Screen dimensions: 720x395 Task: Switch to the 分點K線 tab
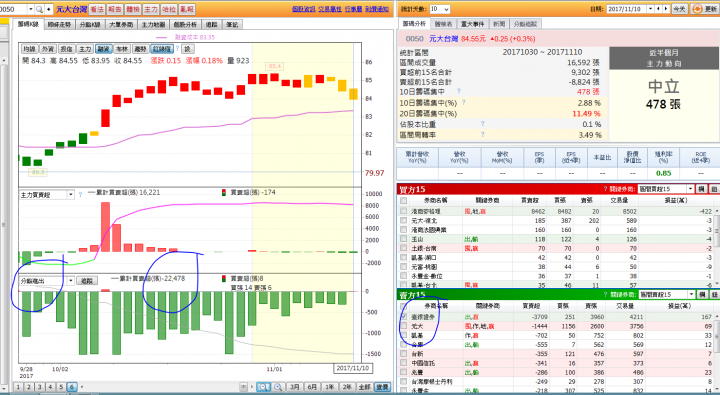(90, 24)
